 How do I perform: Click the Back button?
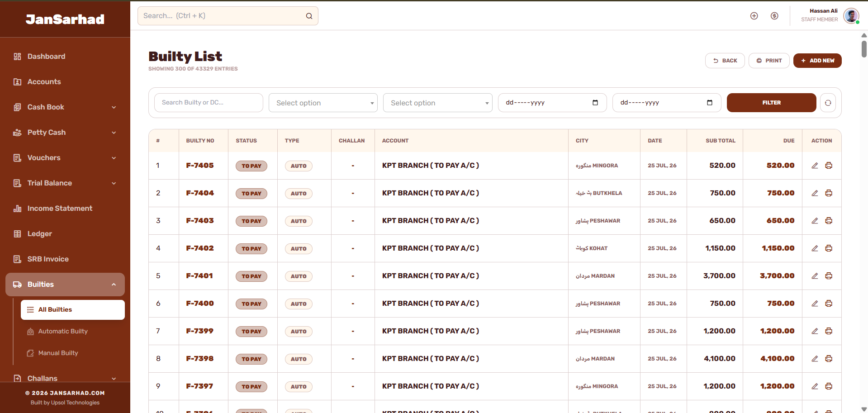pyautogui.click(x=725, y=61)
